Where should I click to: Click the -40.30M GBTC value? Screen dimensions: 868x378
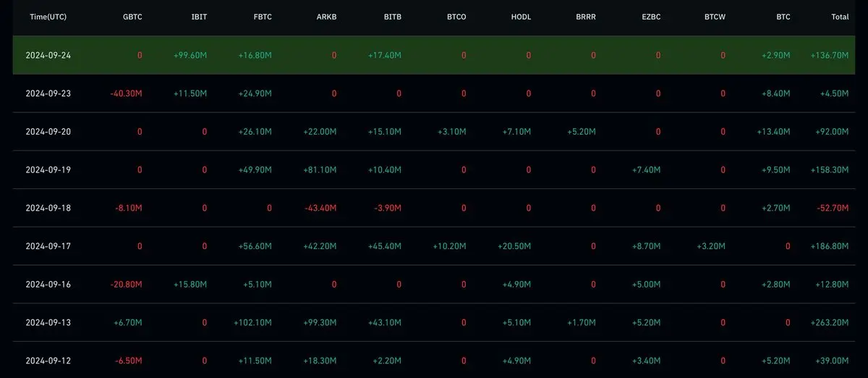127,93
